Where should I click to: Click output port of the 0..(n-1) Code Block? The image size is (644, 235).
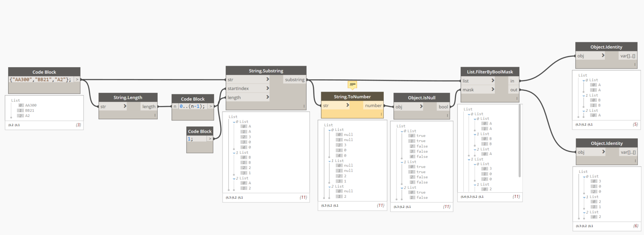211,106
